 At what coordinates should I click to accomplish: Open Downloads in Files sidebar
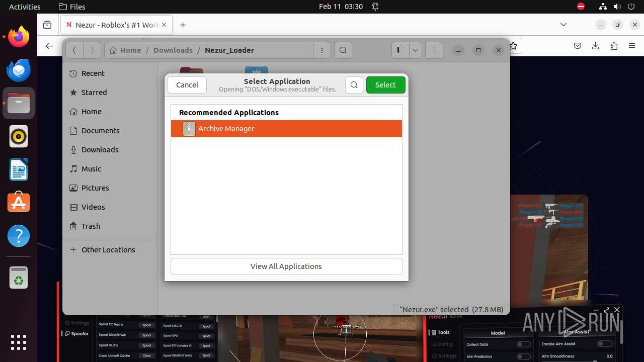point(110,150)
